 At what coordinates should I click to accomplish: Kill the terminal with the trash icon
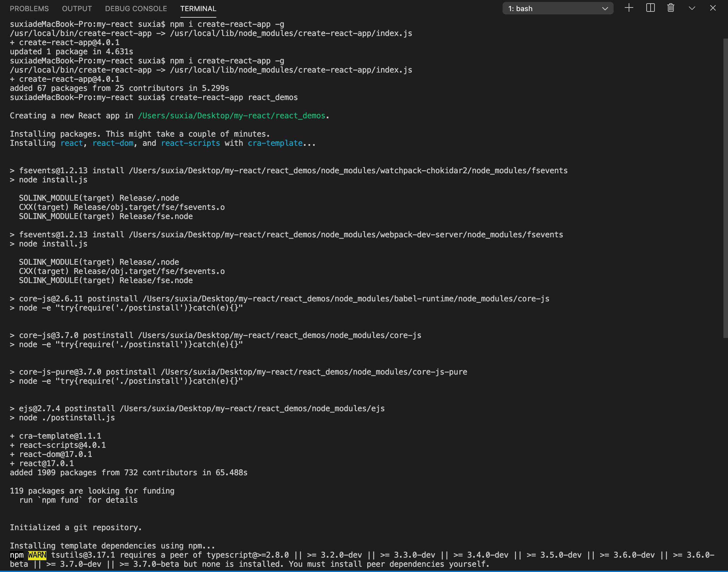point(671,8)
